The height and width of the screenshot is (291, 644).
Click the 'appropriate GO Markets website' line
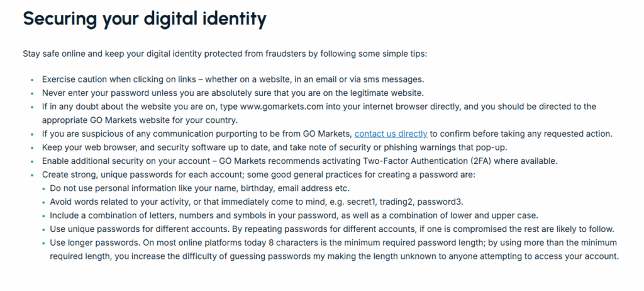click(x=140, y=120)
